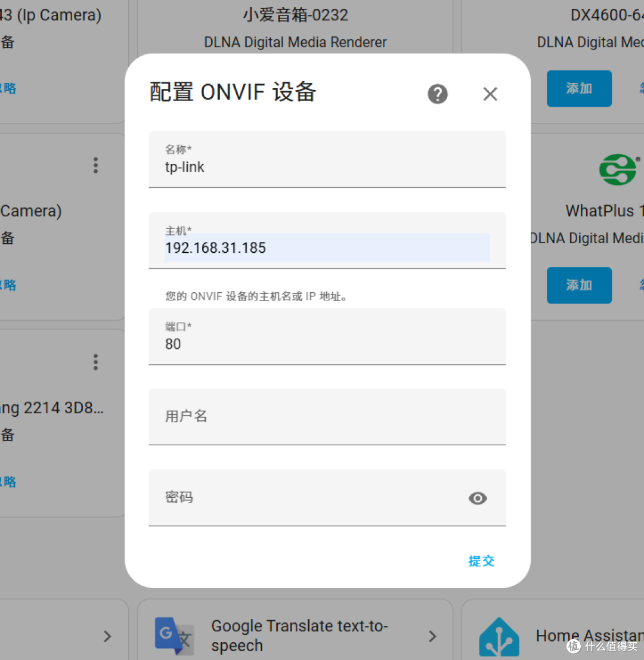Close the ONVIF device configuration dialog
This screenshot has width=644, height=660.
click(490, 94)
